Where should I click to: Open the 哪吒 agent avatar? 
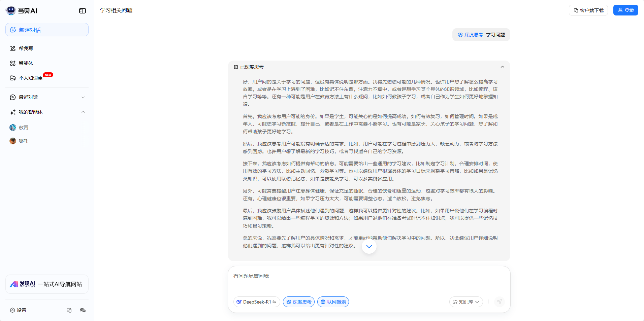13,141
